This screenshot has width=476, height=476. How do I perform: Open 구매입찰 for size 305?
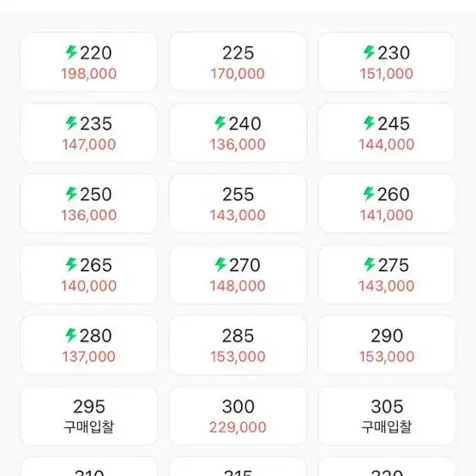[387, 426]
